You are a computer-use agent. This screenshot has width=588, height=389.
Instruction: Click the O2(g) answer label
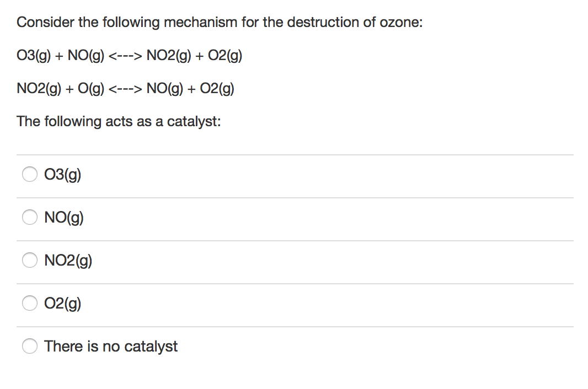62,303
